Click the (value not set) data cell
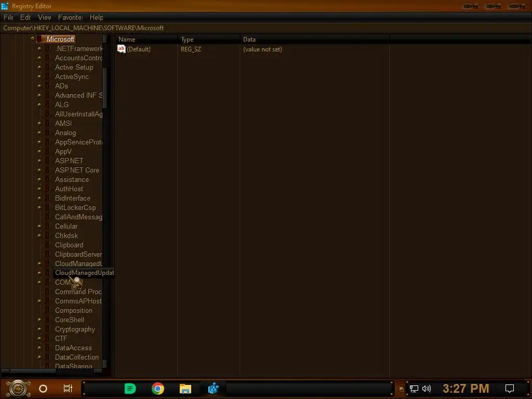The image size is (532, 399). pos(262,49)
